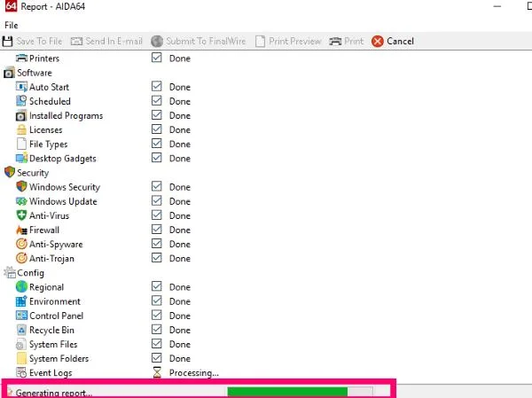Viewport: 532px width, 398px height.
Task: Toggle the System Folders Done checkbox
Action: tap(157, 357)
